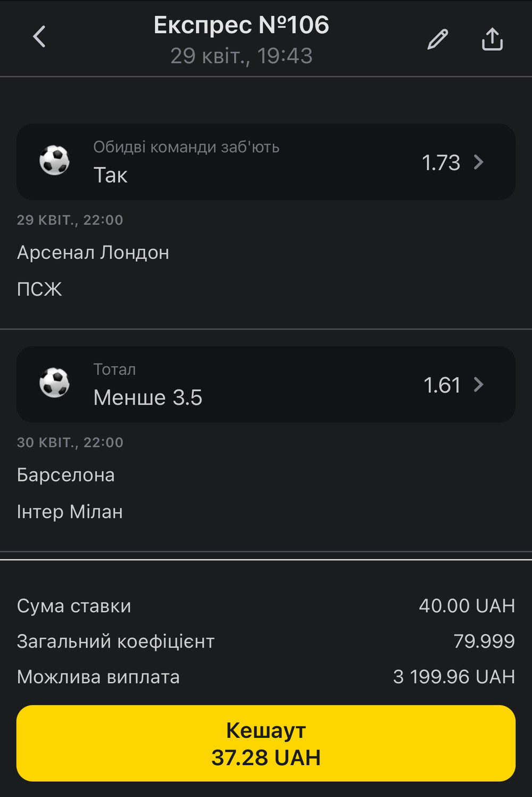Tap the soccer ball icon for Barcelona bet
Viewport: 532px width, 797px height.
click(x=54, y=383)
